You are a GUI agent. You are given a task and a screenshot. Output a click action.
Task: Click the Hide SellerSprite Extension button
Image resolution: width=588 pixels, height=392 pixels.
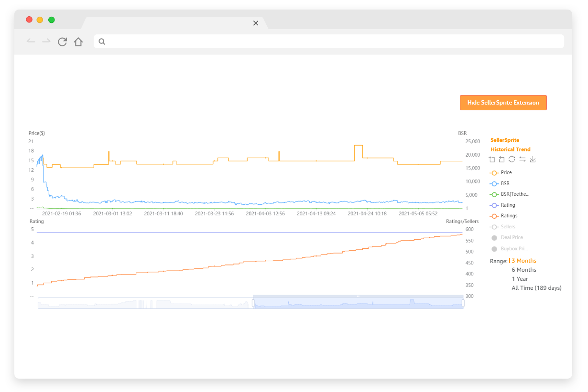[503, 102]
